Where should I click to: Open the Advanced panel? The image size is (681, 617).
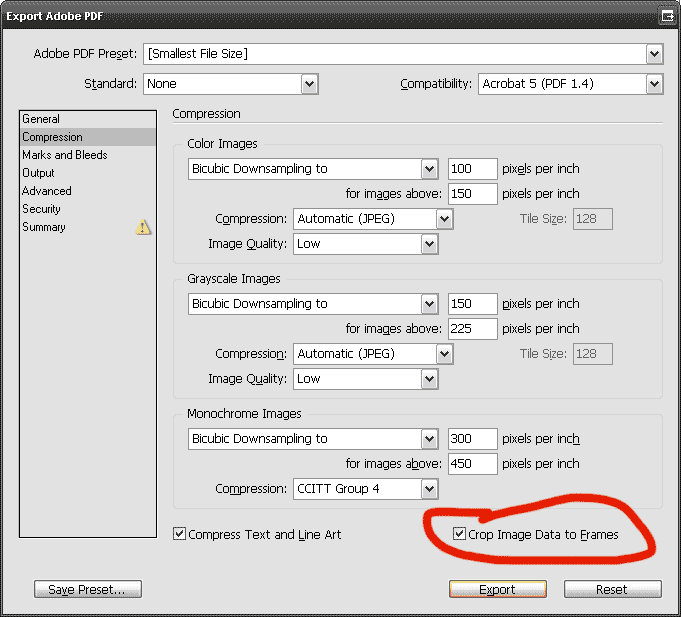tap(88, 191)
